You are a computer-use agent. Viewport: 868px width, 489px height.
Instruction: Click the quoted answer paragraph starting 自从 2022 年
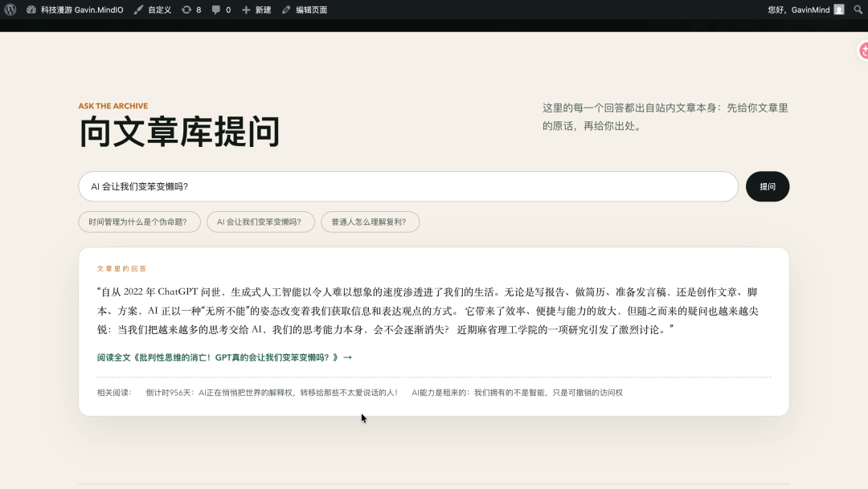pos(428,311)
